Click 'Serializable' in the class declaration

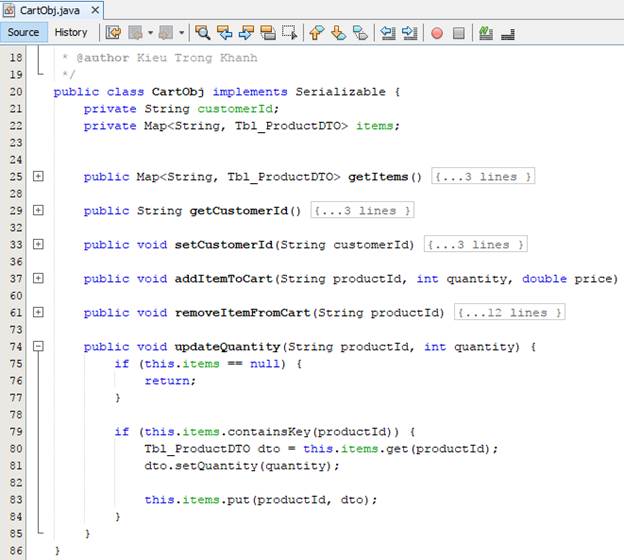tap(341, 92)
